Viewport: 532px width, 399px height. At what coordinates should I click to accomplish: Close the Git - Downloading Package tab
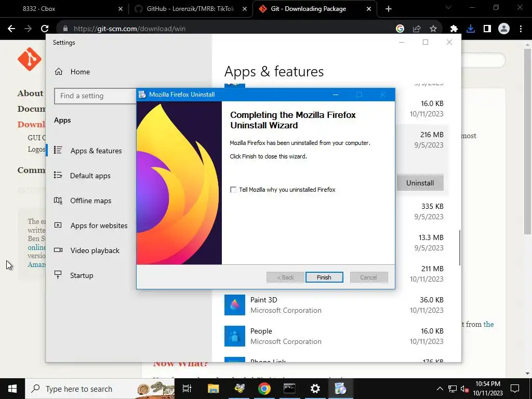tap(369, 9)
